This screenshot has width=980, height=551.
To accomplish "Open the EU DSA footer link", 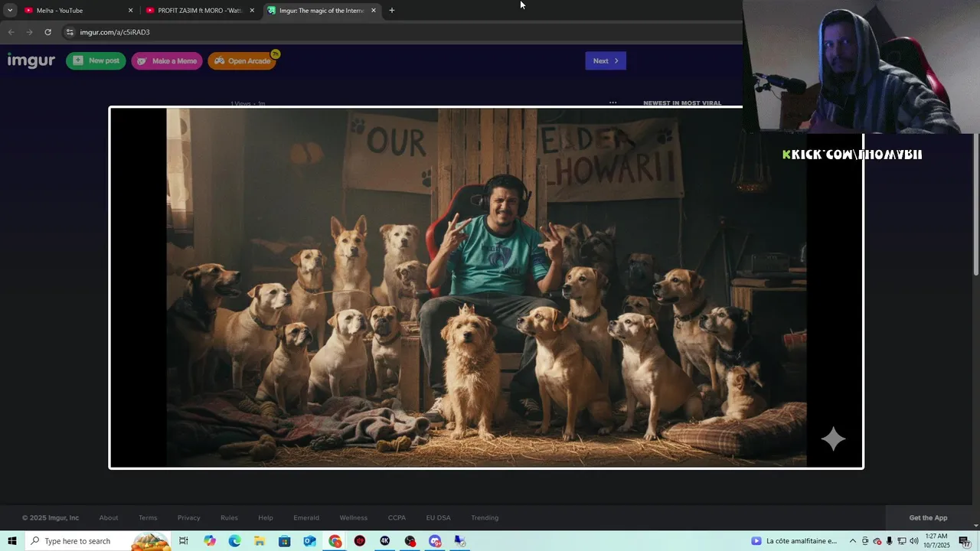I will (x=439, y=518).
